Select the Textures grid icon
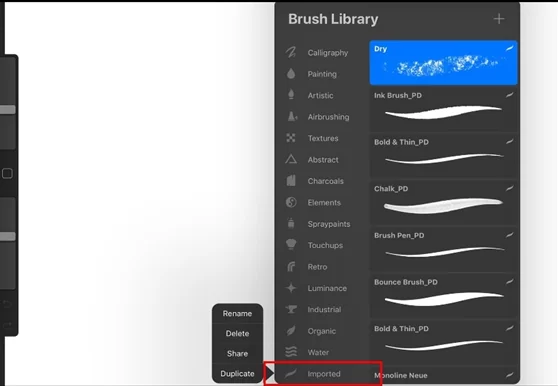Viewport: 558px width, 386px height. coord(291,138)
